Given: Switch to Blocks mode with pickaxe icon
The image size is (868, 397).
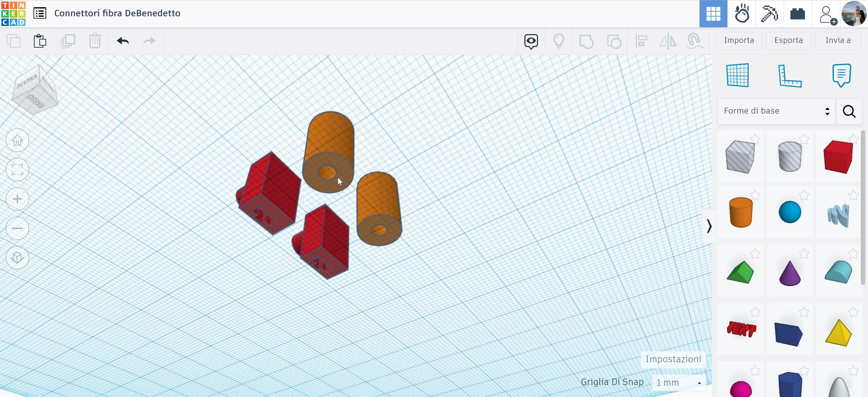Looking at the screenshot, I should coord(770,14).
